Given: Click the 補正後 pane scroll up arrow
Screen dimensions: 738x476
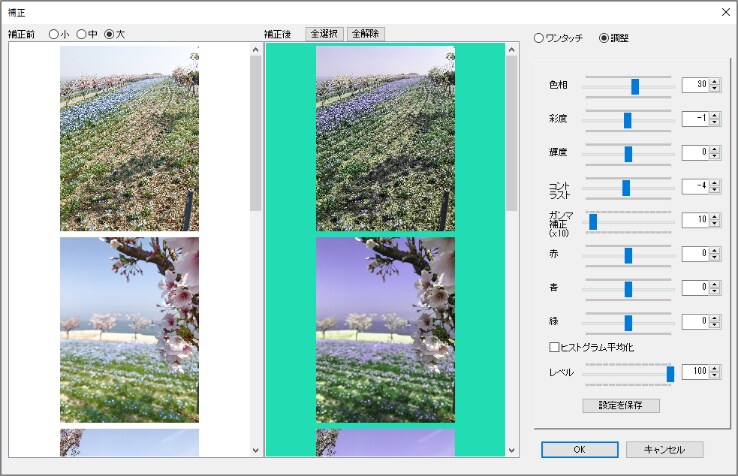Looking at the screenshot, I should 512,49.
